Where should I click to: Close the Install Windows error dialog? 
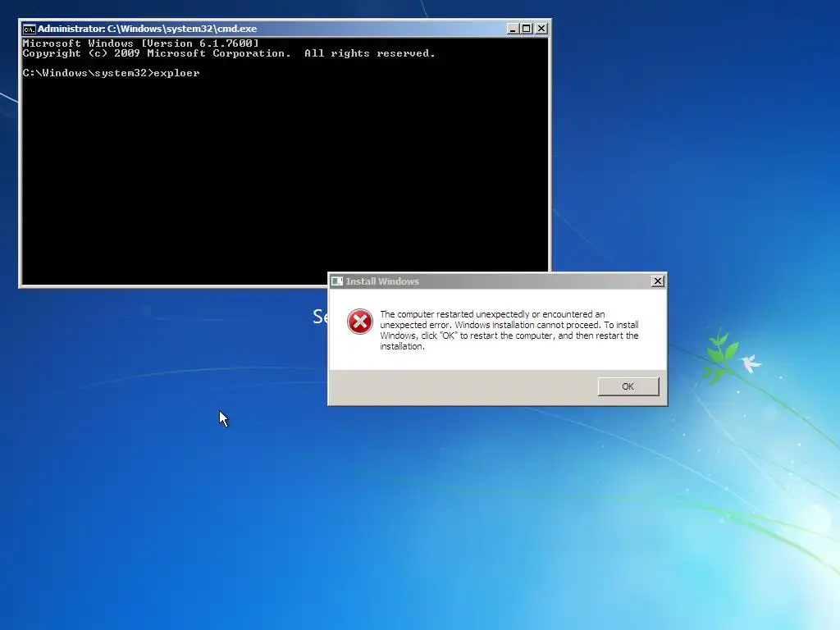pos(657,281)
